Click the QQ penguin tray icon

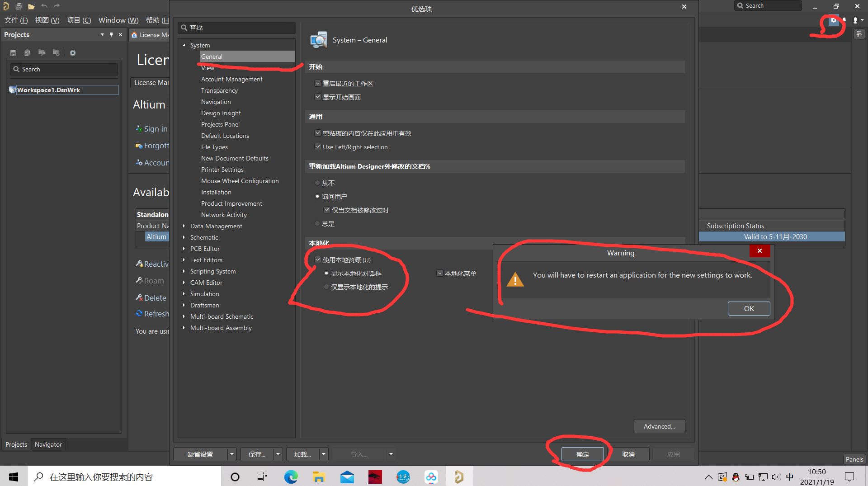tap(736, 477)
